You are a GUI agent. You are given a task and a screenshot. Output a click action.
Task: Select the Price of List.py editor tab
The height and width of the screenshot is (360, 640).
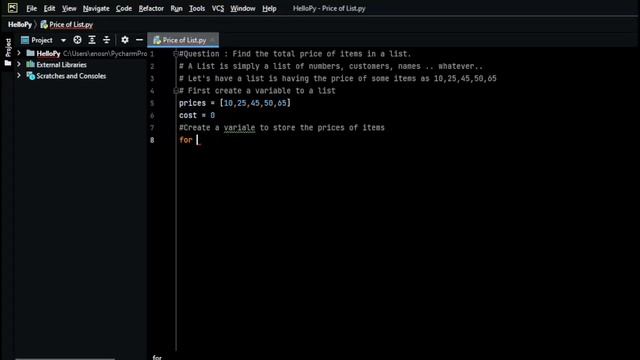183,40
